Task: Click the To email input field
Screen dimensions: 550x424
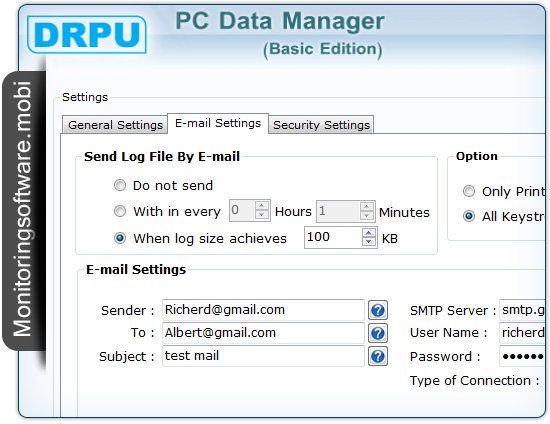Action: (263, 333)
